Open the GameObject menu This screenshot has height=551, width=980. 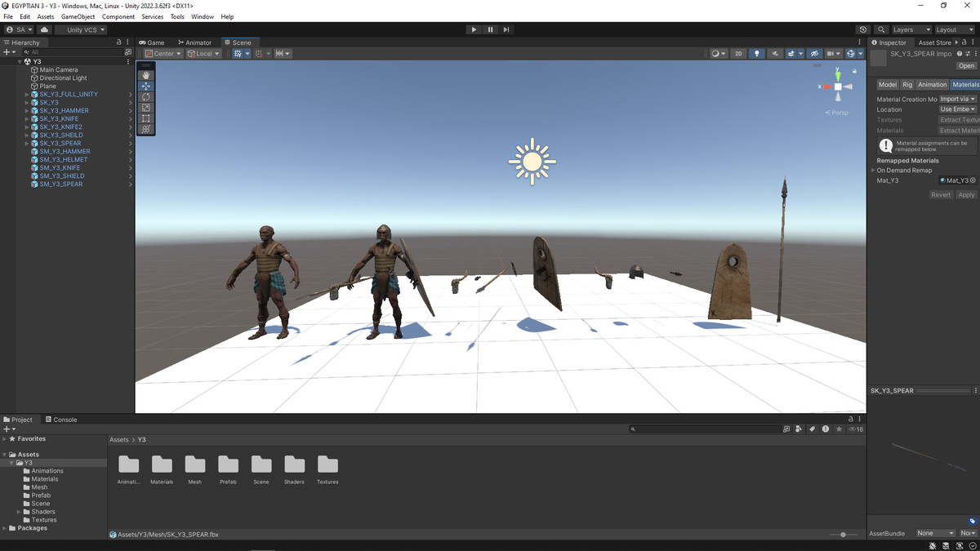(x=78, y=16)
